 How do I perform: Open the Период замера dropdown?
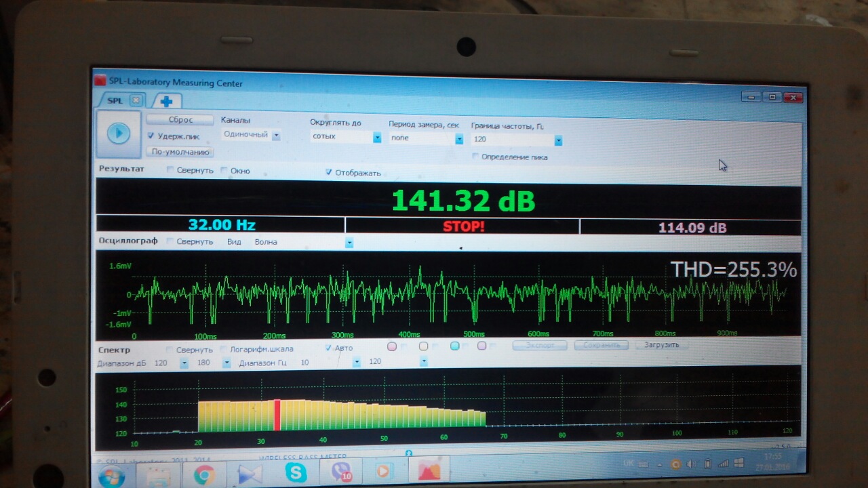coord(459,138)
